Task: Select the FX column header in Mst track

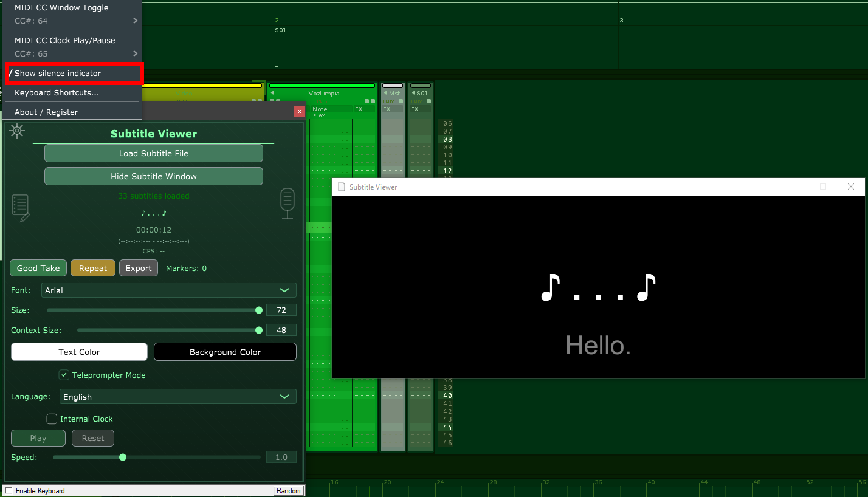Action: (x=393, y=109)
